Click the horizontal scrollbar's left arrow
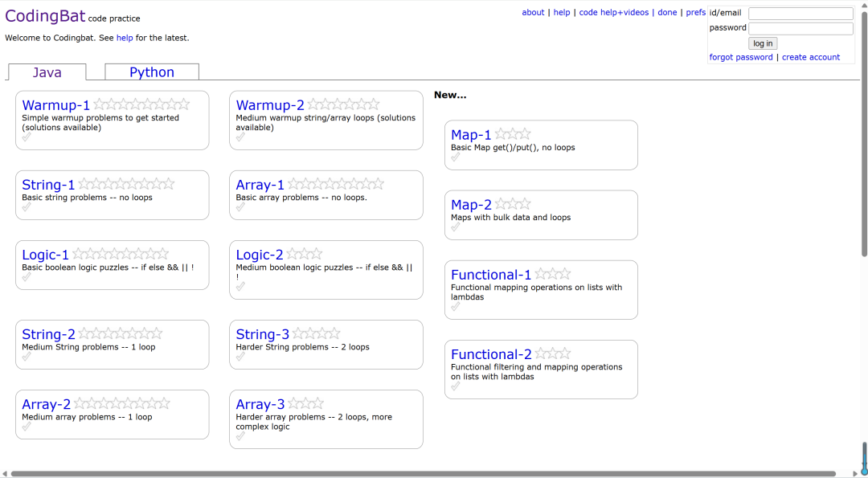This screenshot has height=478, width=868. click(5, 474)
